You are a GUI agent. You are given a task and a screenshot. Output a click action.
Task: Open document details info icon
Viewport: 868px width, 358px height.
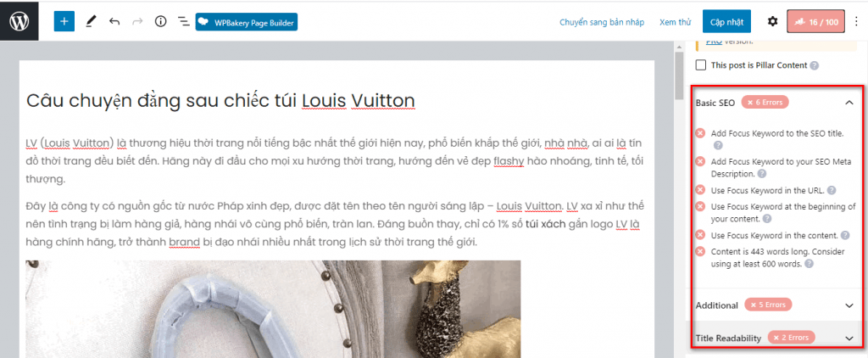point(160,21)
